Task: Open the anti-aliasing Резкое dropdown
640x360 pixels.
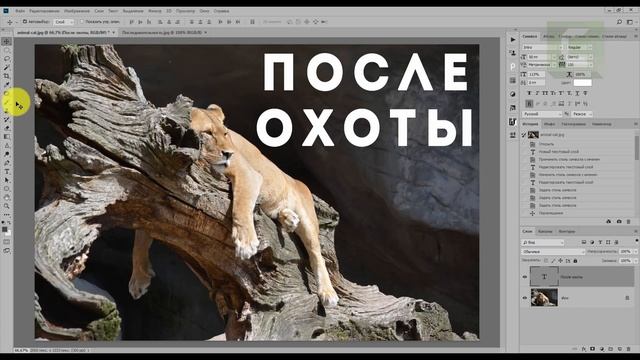Action: (x=582, y=114)
